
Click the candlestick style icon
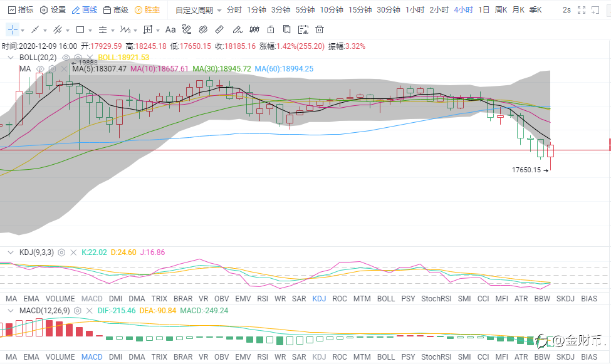[x=254, y=29]
